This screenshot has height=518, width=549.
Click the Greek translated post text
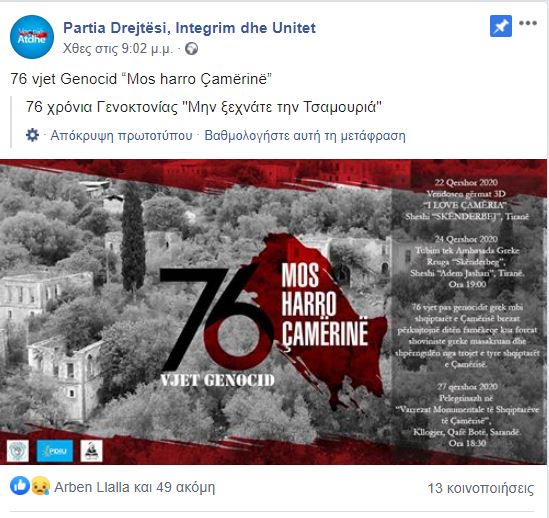click(x=204, y=107)
